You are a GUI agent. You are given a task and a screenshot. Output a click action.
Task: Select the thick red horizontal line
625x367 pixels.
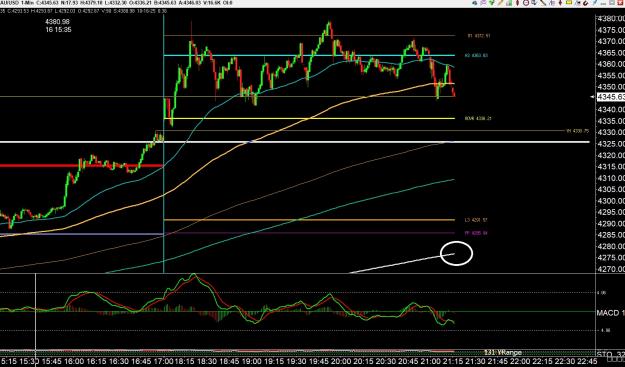(81, 165)
